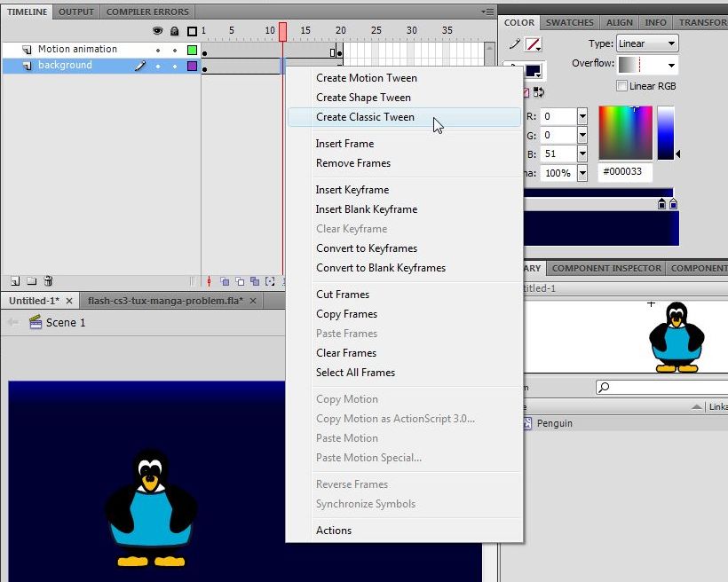This screenshot has width=728, height=582.
Task: Switch to the Swatches tab
Action: coord(570,22)
